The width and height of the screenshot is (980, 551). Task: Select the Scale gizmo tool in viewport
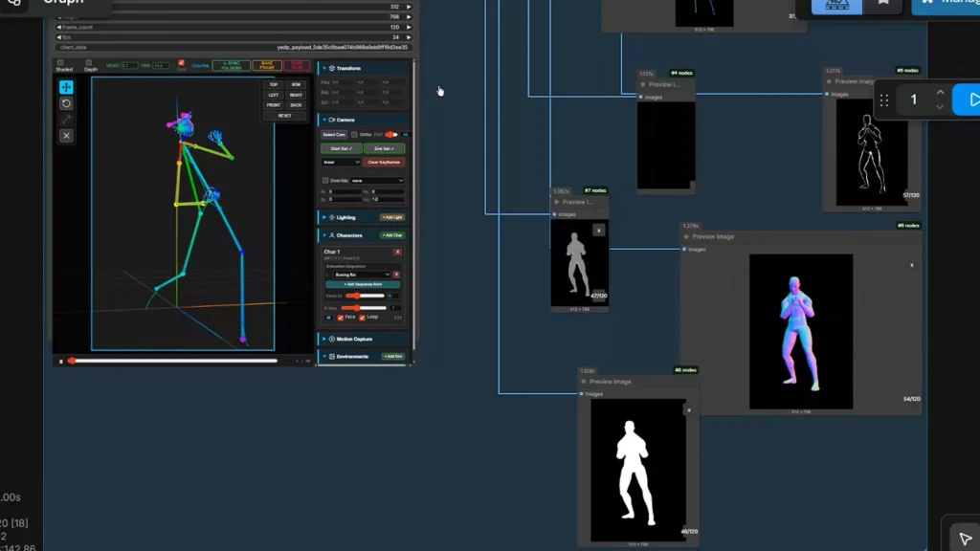point(66,120)
